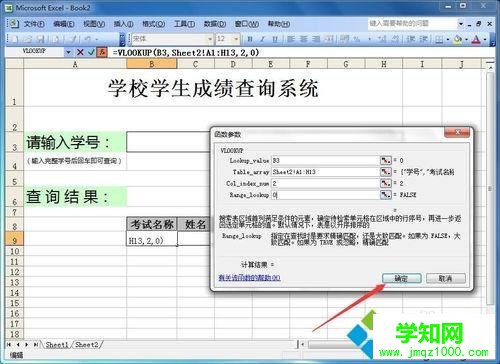Screen dimensions: 500x364
Task: Click in the Range_lookup input field
Action: (x=325, y=195)
